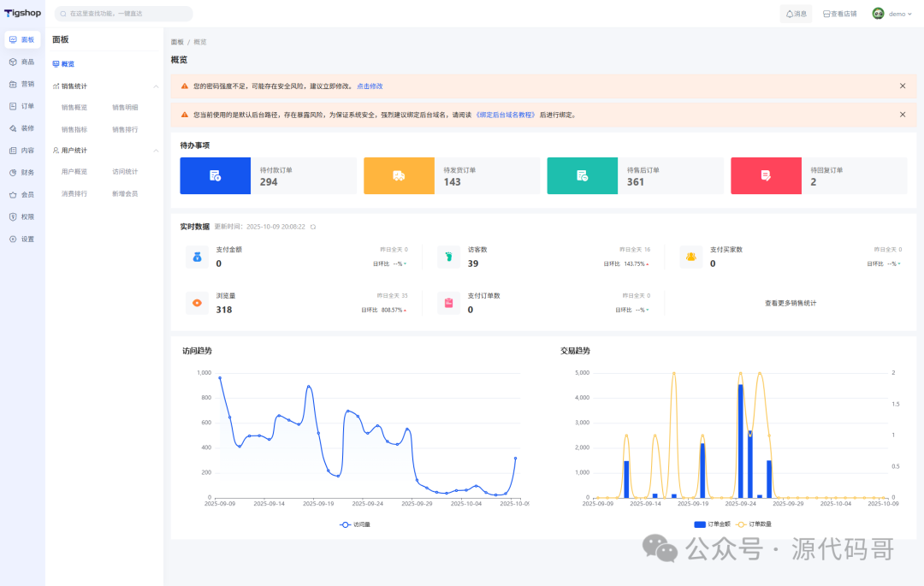Screen dimensions: 924x586
Task: Click the orange 待发货订单 truck tile
Action: (x=399, y=175)
